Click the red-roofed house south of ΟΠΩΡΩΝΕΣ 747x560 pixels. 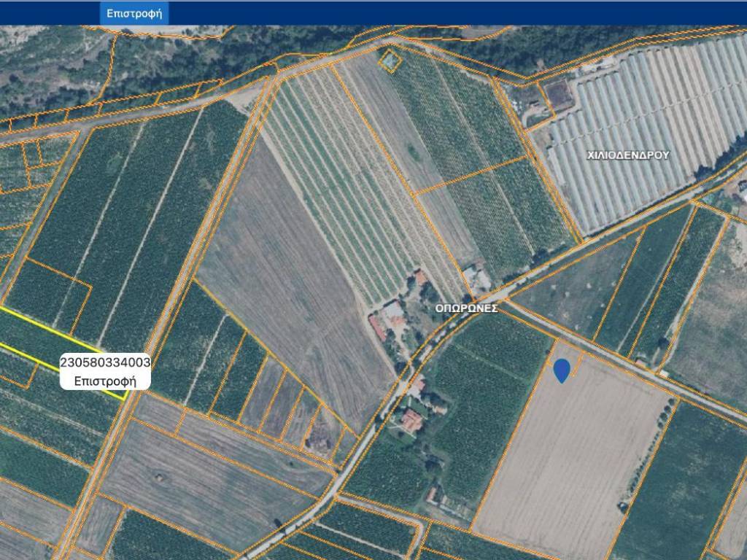pyautogui.click(x=412, y=420)
